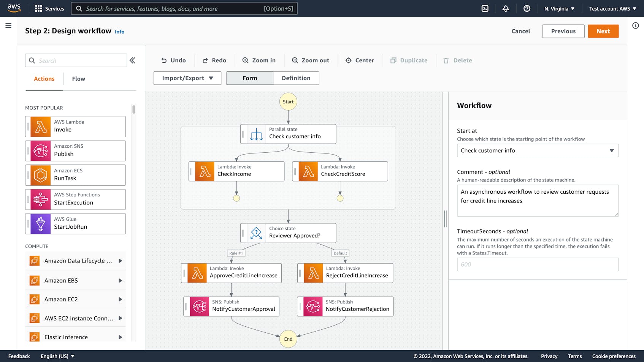Click the Amazon SNS Publish icon
644x362 pixels.
40,150
